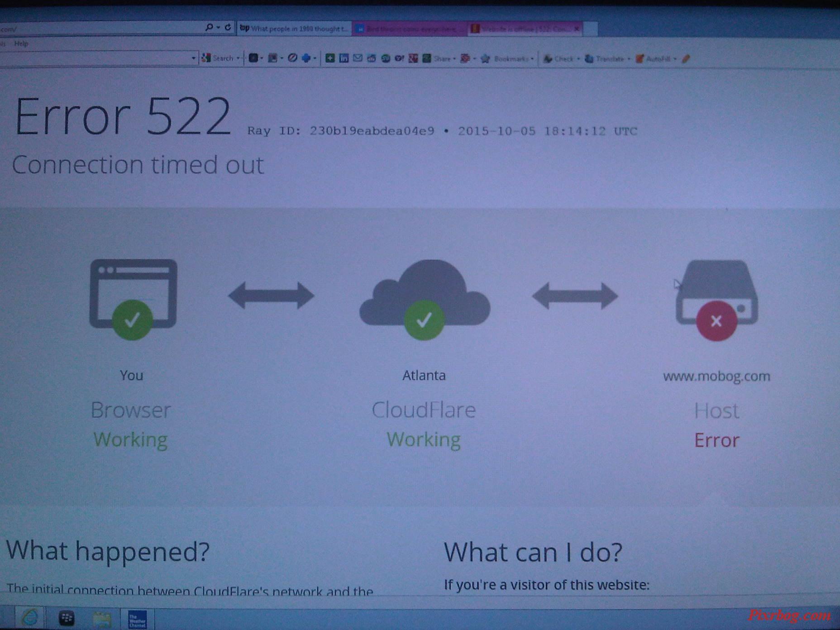Click the green plus toolbar icon
The width and height of the screenshot is (840, 630).
tap(330, 58)
